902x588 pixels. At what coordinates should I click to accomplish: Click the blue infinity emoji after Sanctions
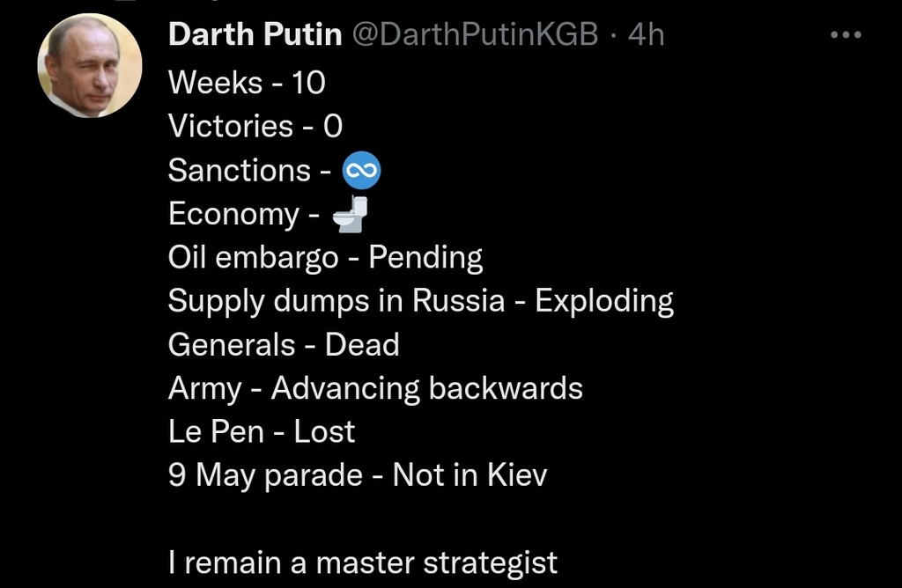(x=361, y=171)
